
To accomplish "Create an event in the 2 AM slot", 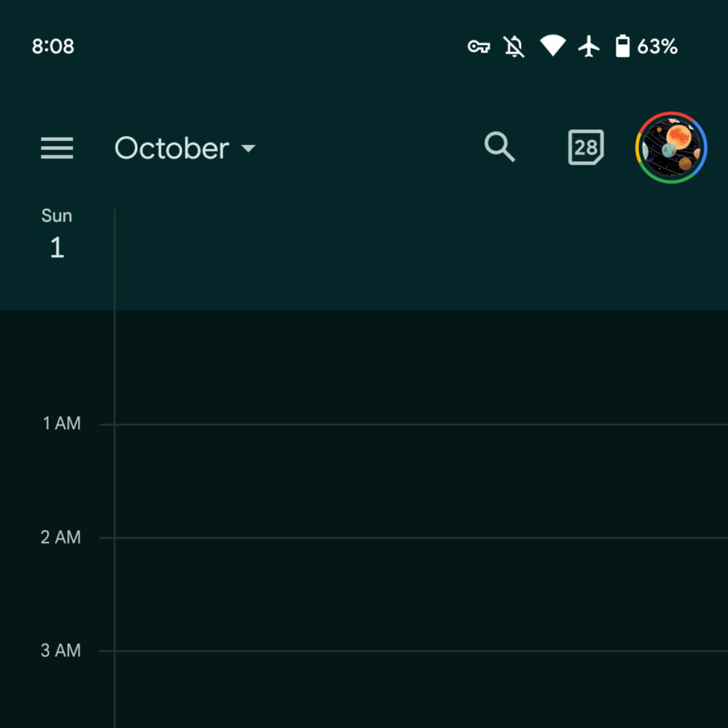I will click(421, 595).
